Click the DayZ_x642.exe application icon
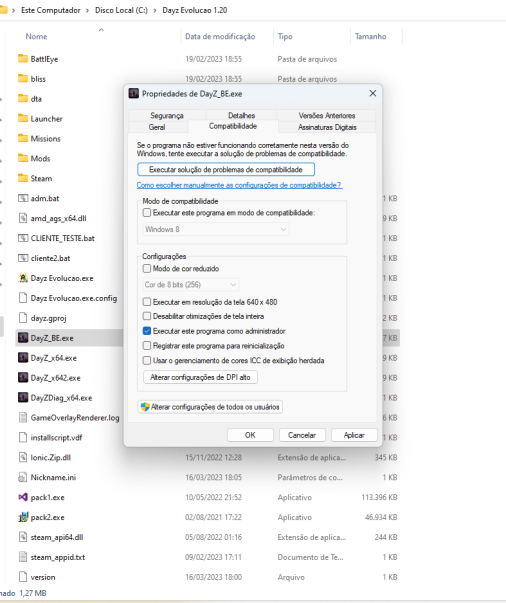The width and height of the screenshot is (506, 603). [23, 378]
